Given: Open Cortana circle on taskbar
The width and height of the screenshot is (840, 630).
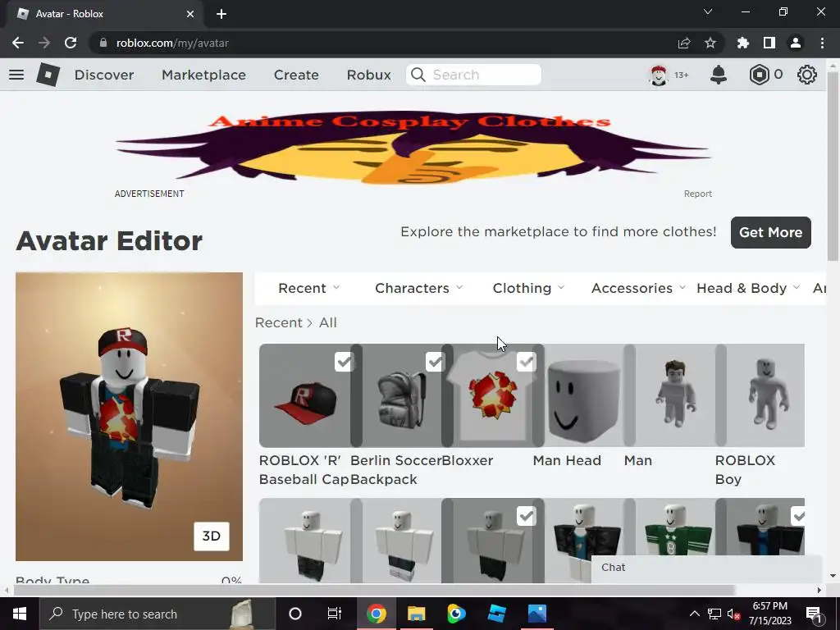Looking at the screenshot, I should coord(295,614).
